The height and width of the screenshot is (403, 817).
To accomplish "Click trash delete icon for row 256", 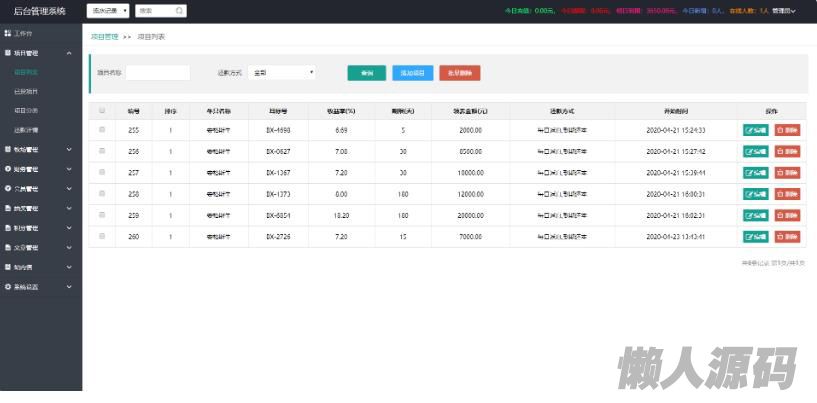I will [x=781, y=152].
